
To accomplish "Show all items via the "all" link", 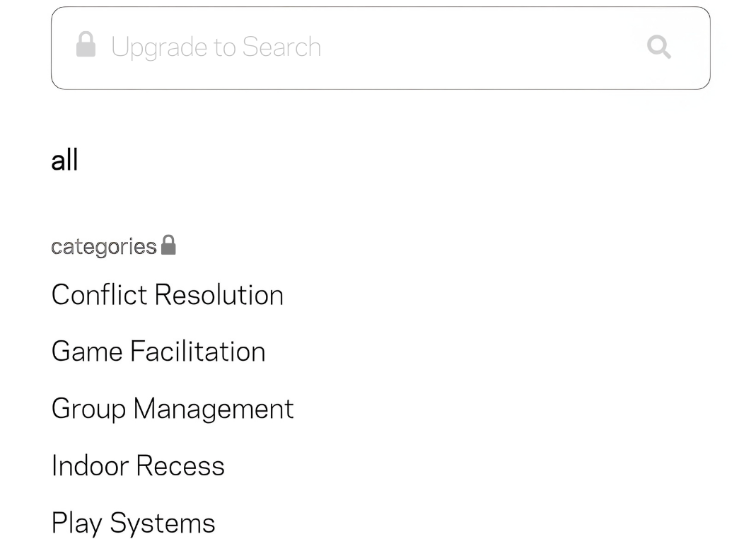I will (64, 160).
